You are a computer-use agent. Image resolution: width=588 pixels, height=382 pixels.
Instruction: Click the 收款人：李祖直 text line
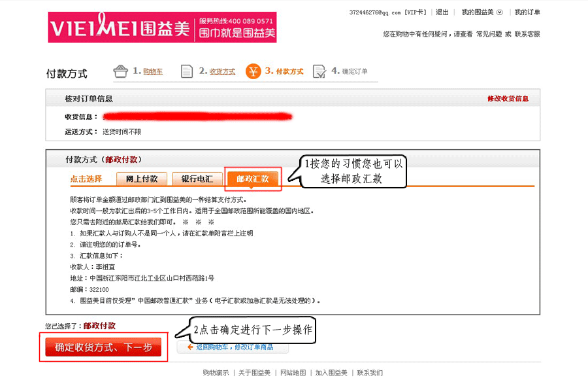(93, 267)
